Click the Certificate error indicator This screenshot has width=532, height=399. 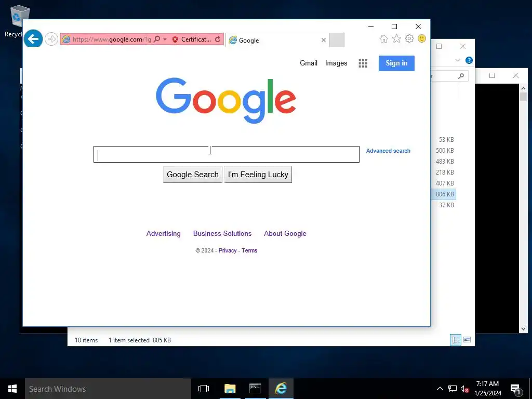tap(192, 39)
